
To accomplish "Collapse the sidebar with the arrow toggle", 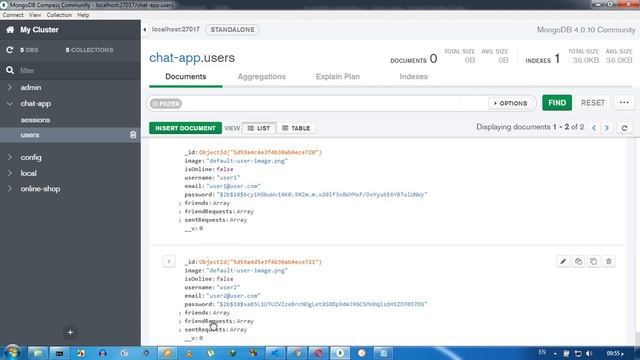I will 144,29.
